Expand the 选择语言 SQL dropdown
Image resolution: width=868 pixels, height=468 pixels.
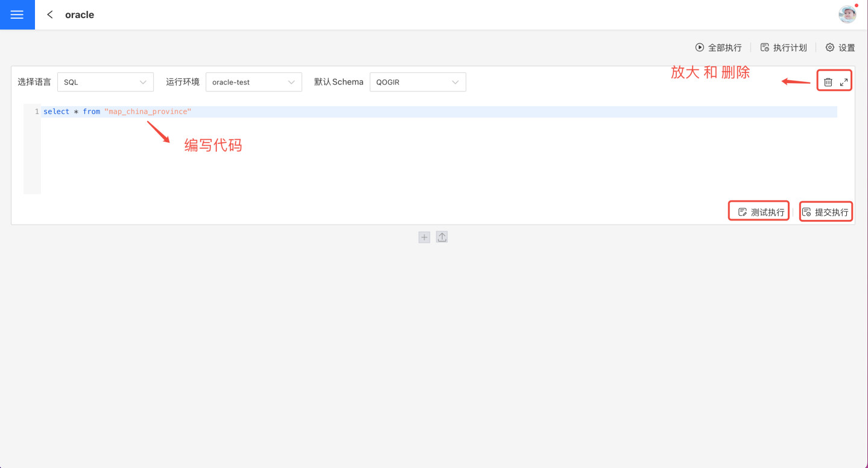pos(105,82)
